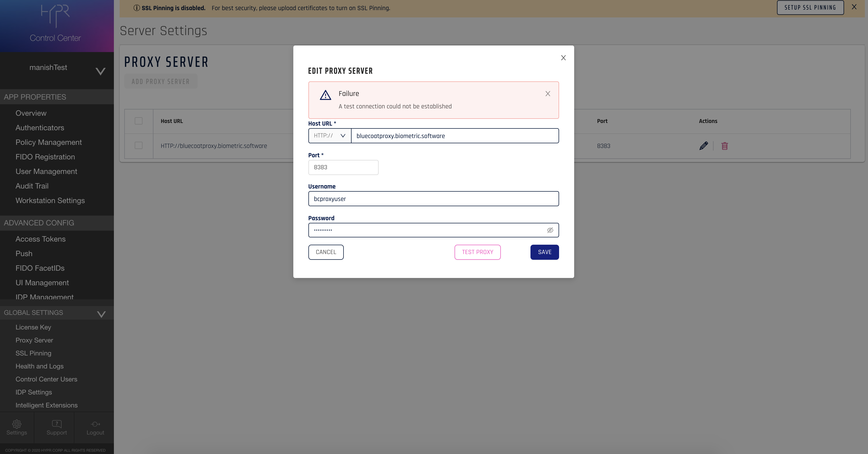Dismiss the SSL Pinning banner
Image resolution: width=868 pixels, height=454 pixels.
click(854, 7)
